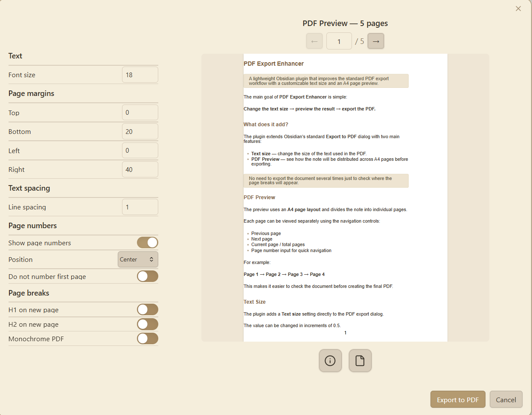Viewport: 532px width, 415px height.
Task: Click the 'PDF Preview — 5 pages' title
Action: pyautogui.click(x=345, y=23)
